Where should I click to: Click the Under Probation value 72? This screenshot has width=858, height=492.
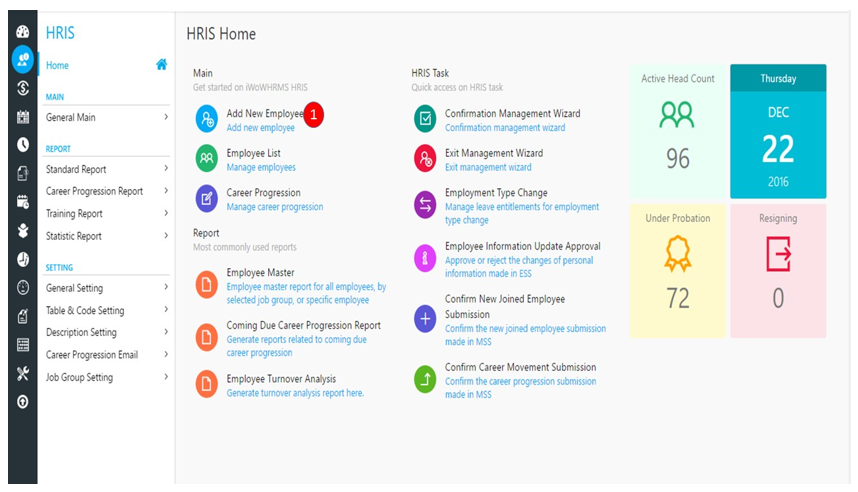[x=677, y=298]
